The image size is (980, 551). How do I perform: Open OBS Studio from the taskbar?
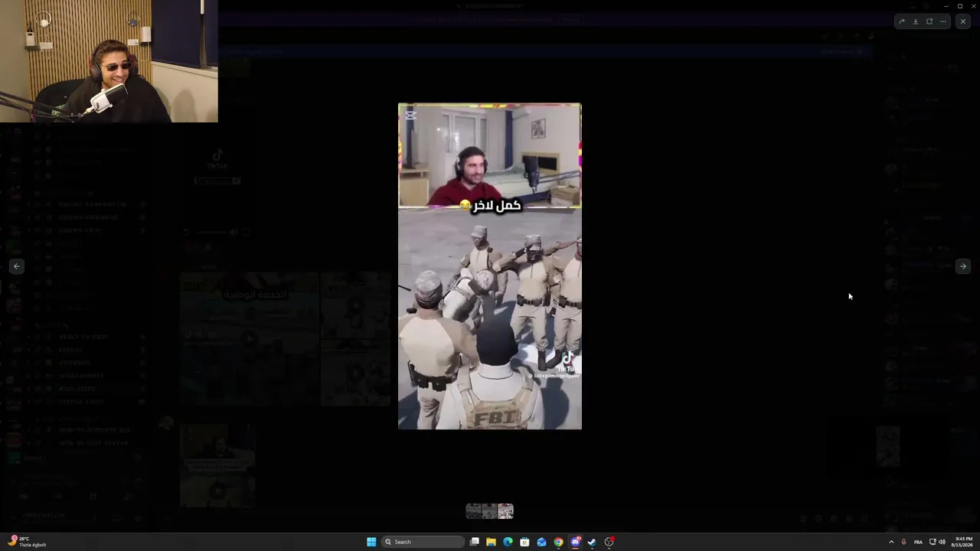point(609,542)
